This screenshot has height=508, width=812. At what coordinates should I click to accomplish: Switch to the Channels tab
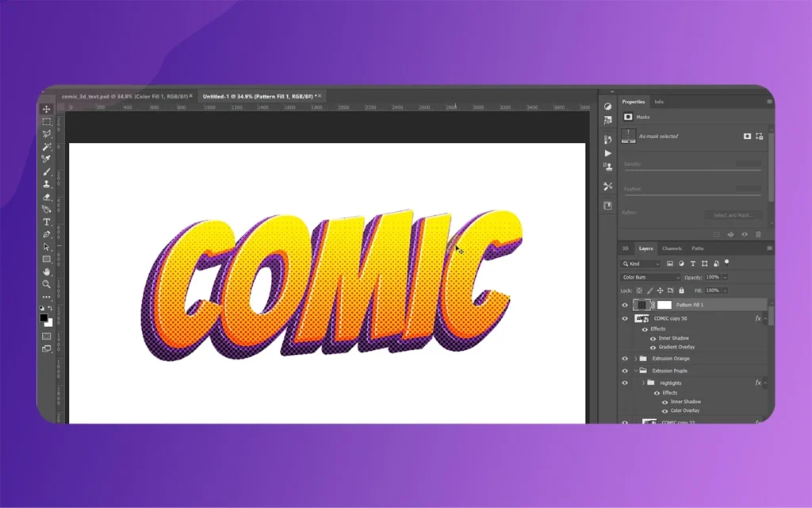pos(672,248)
